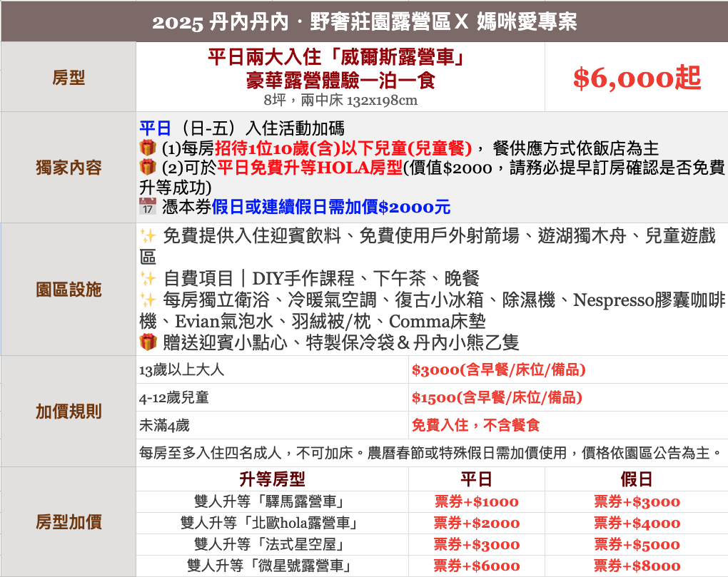Click the 加價規則 row header cell
The width and height of the screenshot is (728, 577).
[69, 412]
